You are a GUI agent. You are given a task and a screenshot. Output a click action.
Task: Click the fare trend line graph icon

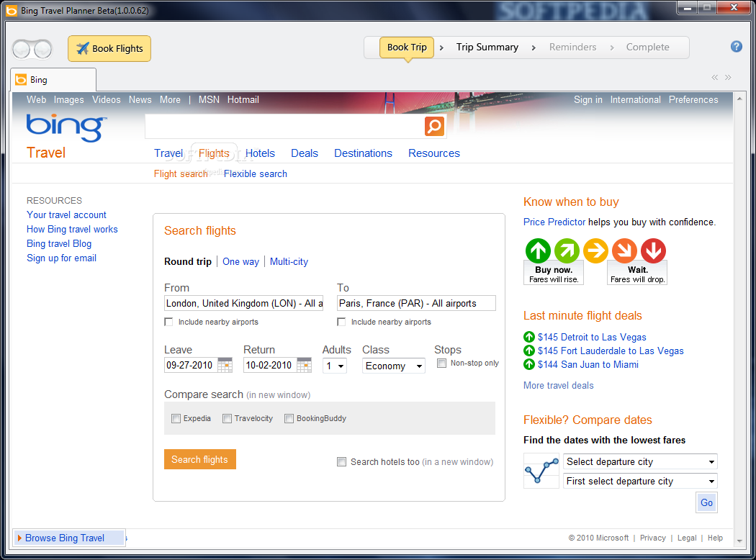541,471
